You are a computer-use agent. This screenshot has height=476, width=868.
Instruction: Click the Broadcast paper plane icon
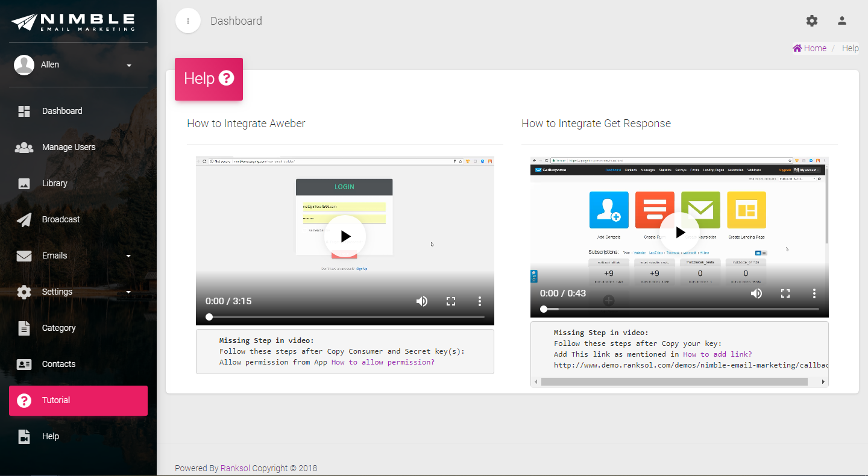[24, 219]
